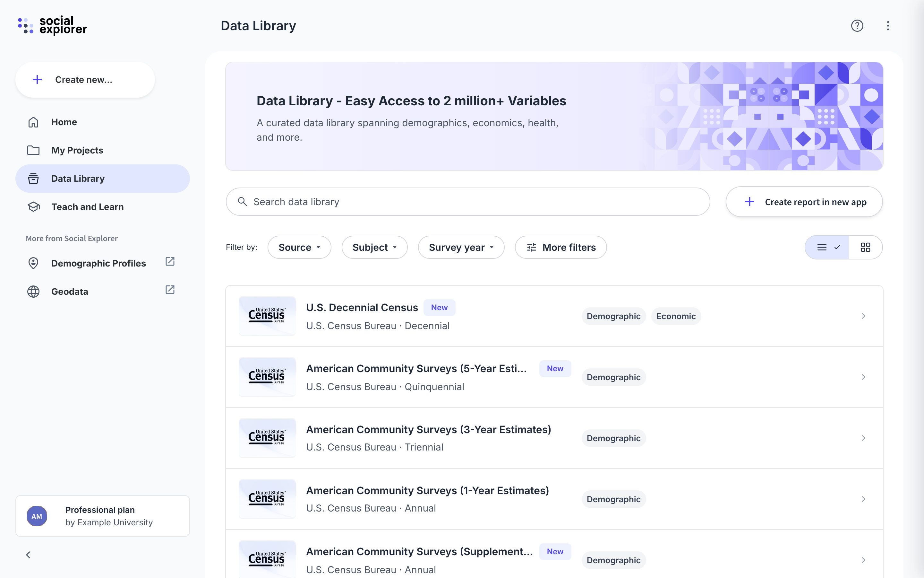Click the Geodata label in sidebar
The image size is (924, 578).
[x=70, y=292]
